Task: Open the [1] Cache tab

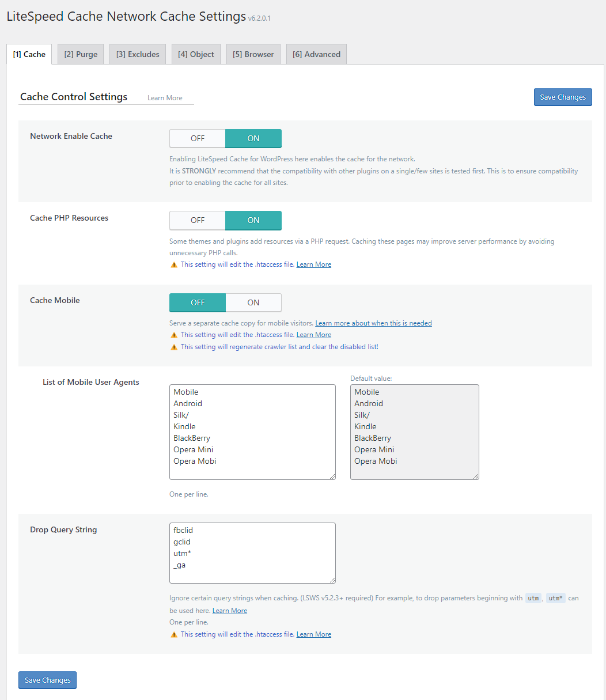Action: (29, 54)
